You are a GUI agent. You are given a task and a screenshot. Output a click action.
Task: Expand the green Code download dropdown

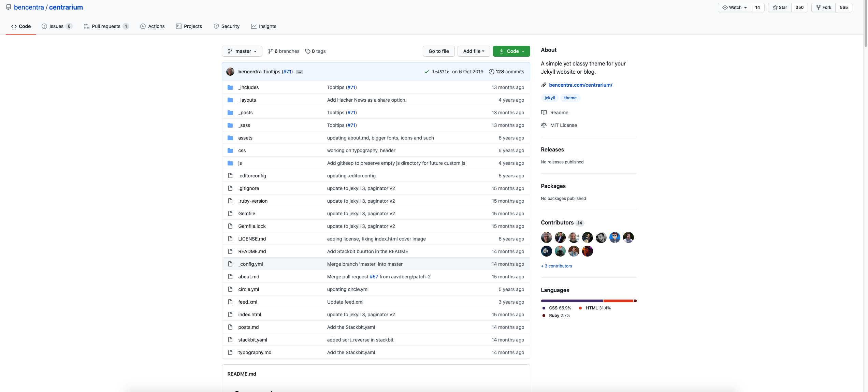(511, 51)
